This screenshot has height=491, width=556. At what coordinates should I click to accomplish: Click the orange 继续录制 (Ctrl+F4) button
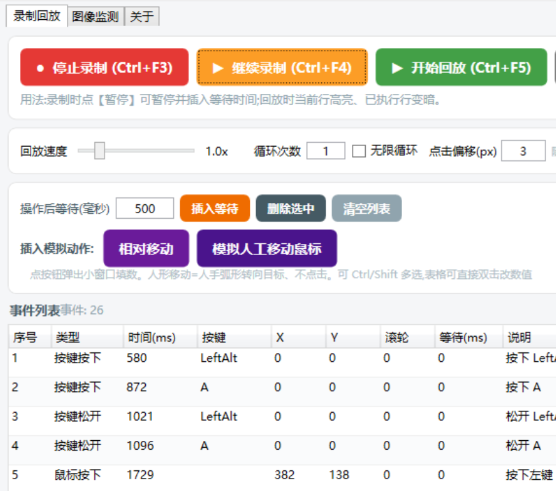pyautogui.click(x=282, y=67)
